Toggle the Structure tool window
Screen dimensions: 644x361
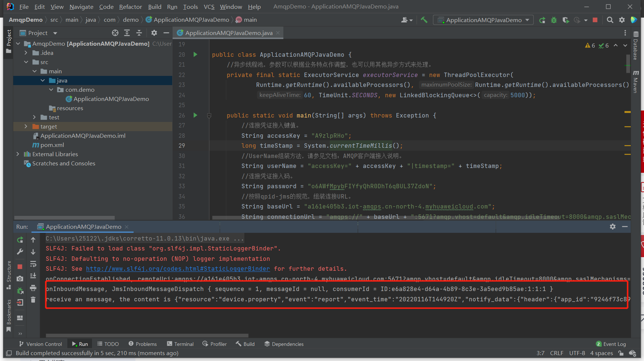[x=8, y=273]
